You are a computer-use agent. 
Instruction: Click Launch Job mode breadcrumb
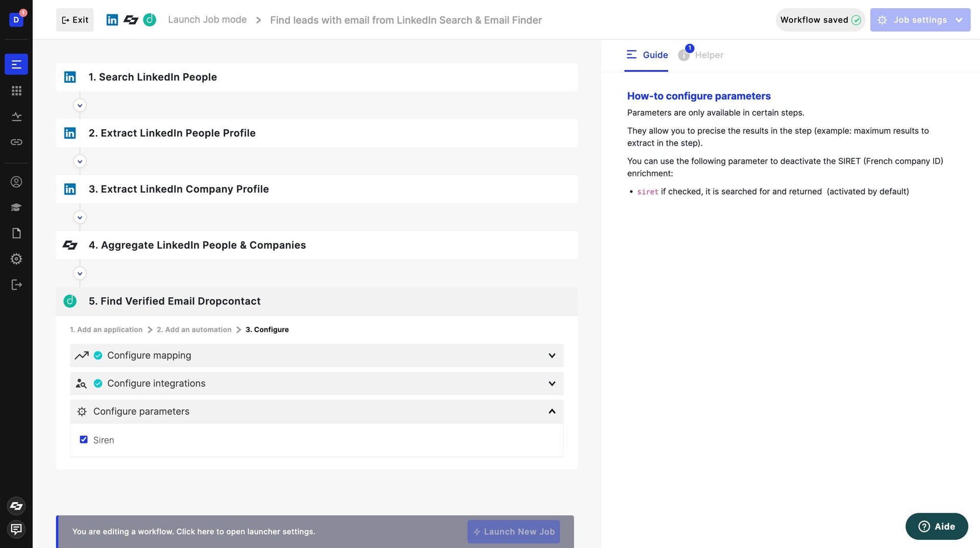[x=207, y=20]
